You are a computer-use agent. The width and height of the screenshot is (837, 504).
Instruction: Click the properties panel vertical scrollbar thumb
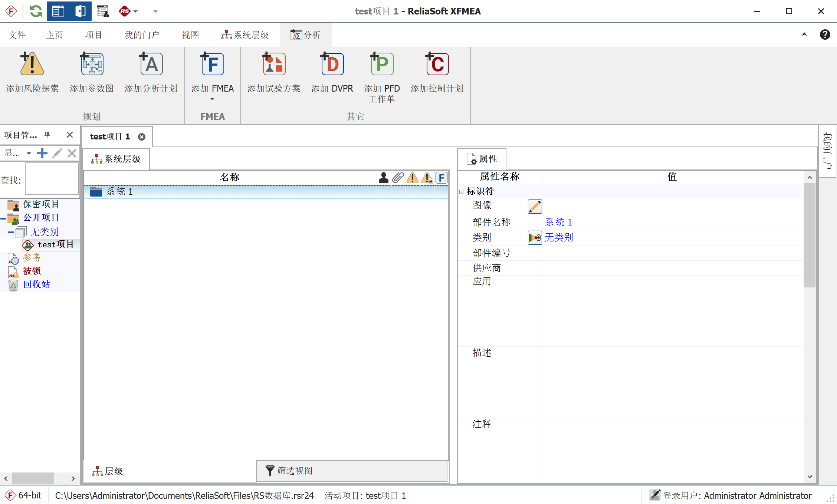tap(810, 235)
